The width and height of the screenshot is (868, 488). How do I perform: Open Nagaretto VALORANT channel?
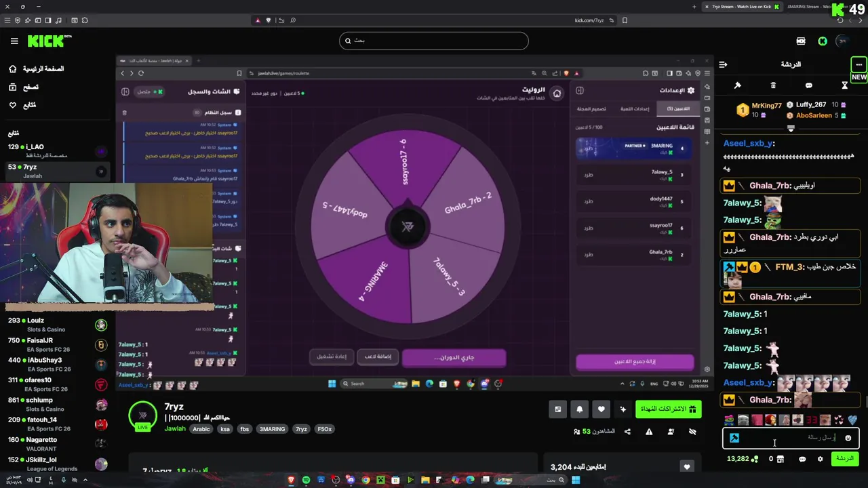click(57, 443)
